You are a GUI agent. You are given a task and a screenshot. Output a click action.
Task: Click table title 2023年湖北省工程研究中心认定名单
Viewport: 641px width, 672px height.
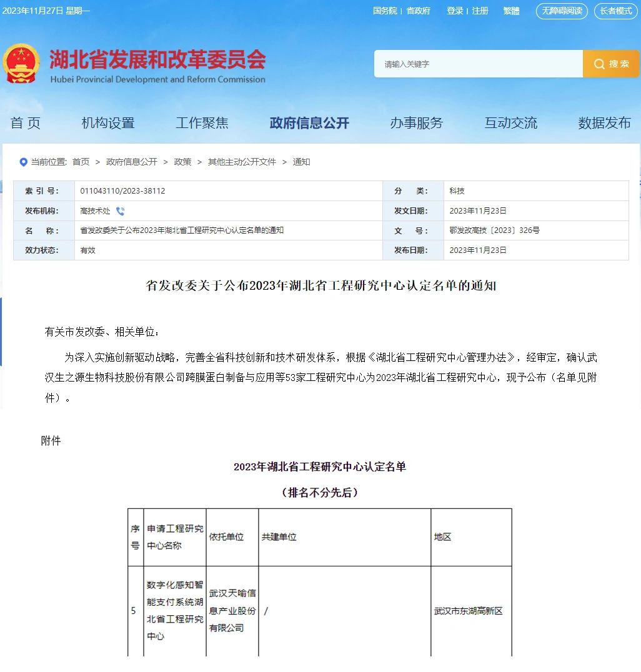pyautogui.click(x=320, y=467)
